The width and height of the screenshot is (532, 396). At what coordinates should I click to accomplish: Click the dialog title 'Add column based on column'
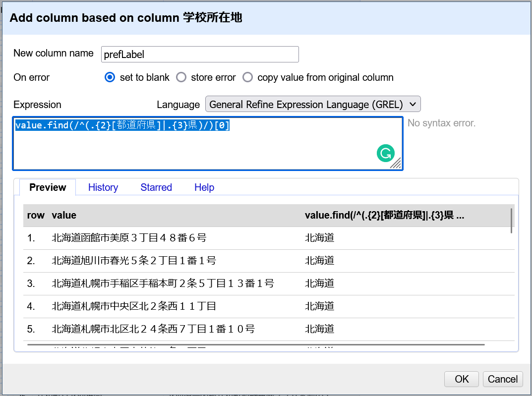coord(125,18)
